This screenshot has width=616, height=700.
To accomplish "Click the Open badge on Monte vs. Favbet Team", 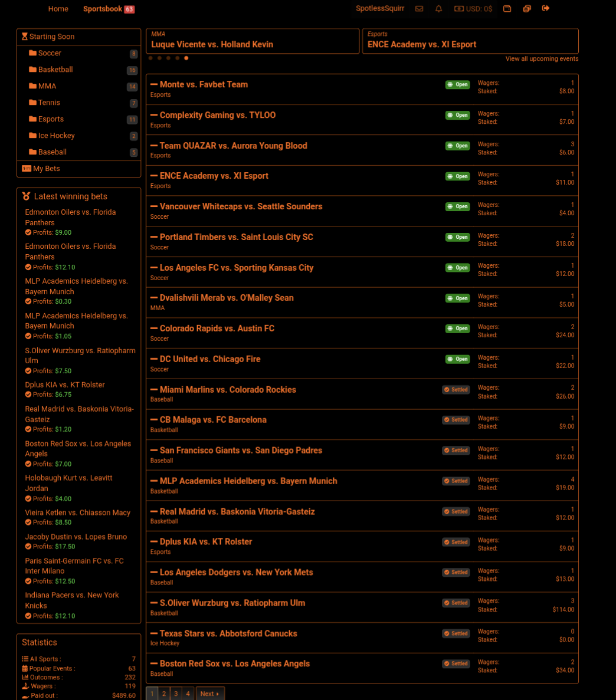I will point(457,84).
